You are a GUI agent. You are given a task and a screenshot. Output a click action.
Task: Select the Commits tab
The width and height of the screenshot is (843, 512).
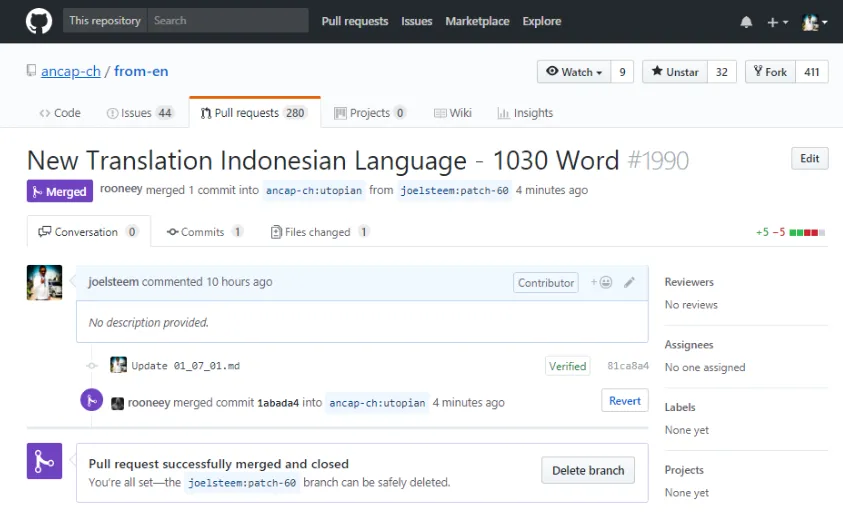pyautogui.click(x=204, y=232)
